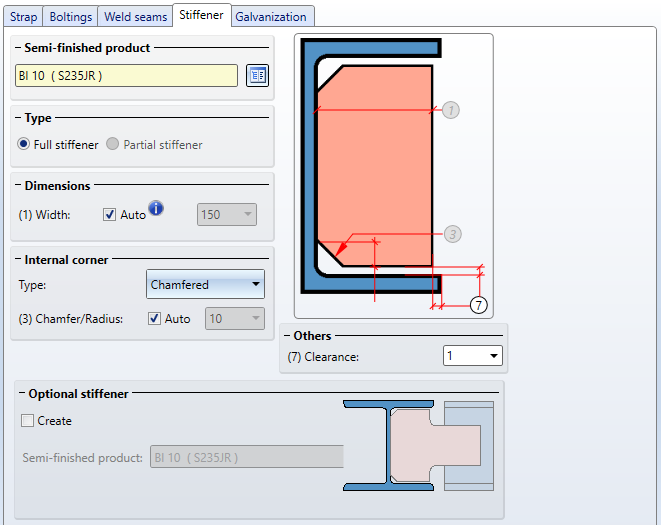Toggle the Auto checkbox for Width
Viewport: 661px width, 525px height.
pyautogui.click(x=110, y=215)
